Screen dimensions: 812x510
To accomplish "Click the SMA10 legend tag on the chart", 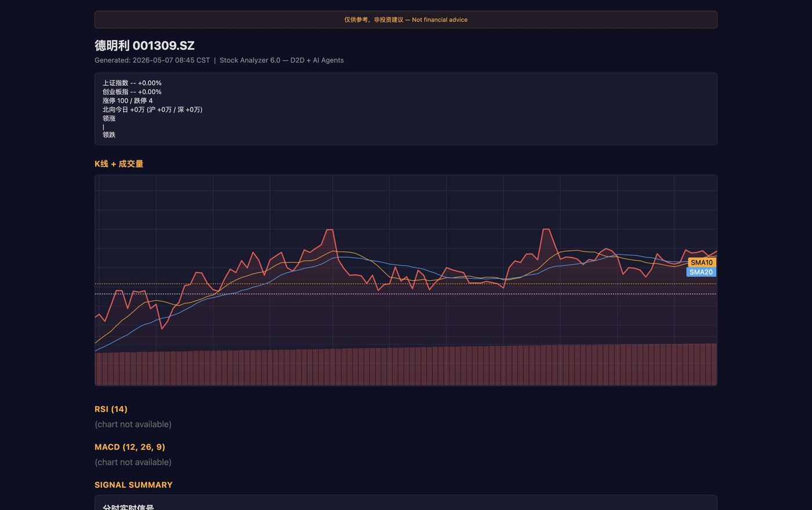I will [702, 262].
